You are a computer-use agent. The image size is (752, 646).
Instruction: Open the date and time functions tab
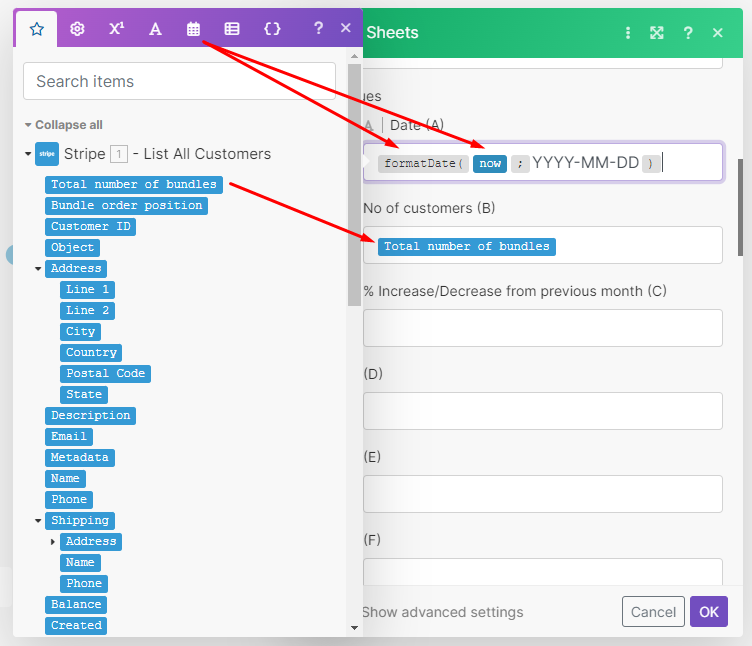click(x=193, y=29)
